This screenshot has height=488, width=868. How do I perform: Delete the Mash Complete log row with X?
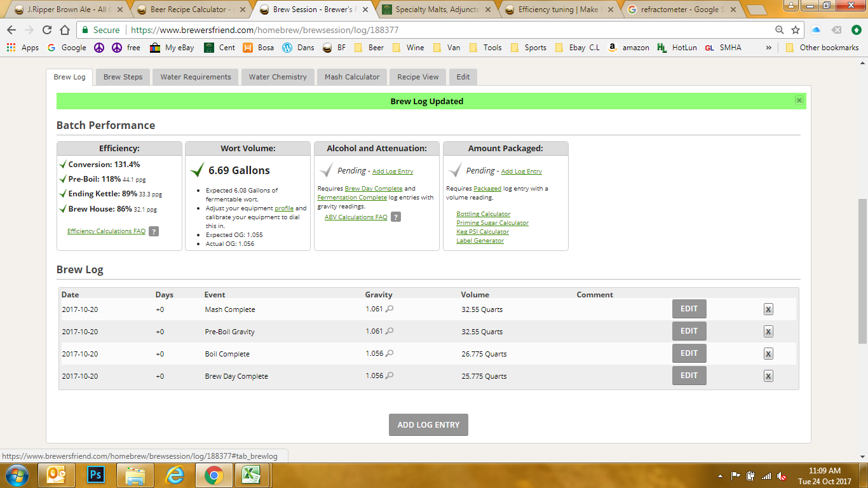768,309
